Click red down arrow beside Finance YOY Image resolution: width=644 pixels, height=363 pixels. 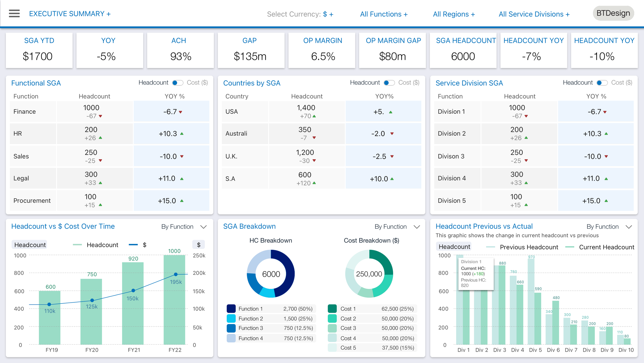click(181, 112)
